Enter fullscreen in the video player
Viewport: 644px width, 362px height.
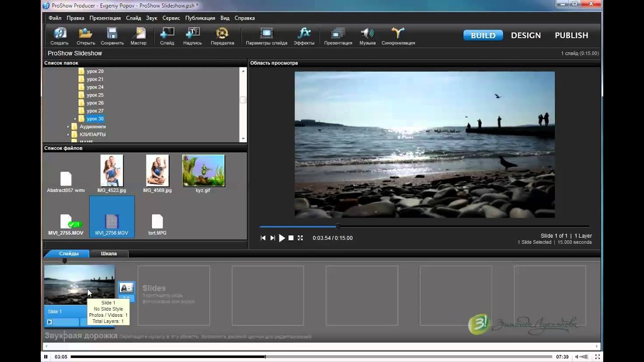click(x=598, y=356)
